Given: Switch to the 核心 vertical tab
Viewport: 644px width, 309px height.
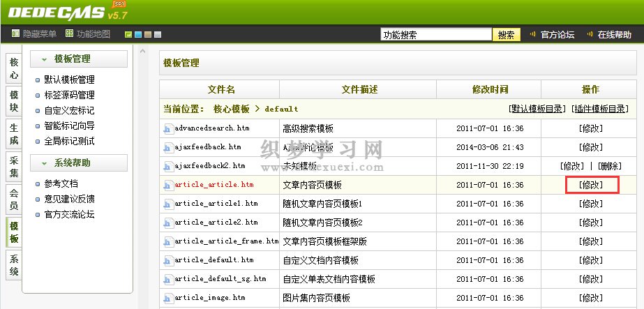Looking at the screenshot, I should point(13,68).
